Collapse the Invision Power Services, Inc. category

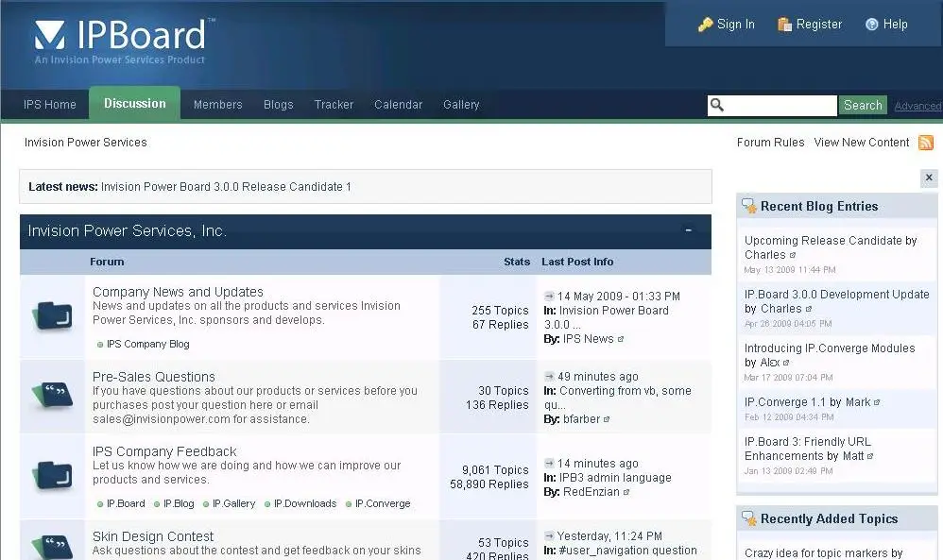pyautogui.click(x=689, y=230)
